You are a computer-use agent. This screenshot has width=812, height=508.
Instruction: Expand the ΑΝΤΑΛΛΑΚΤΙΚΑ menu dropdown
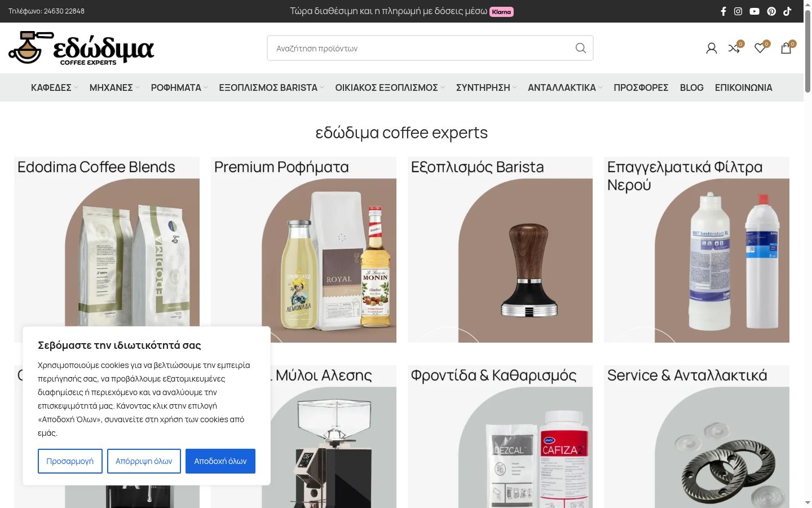click(565, 87)
